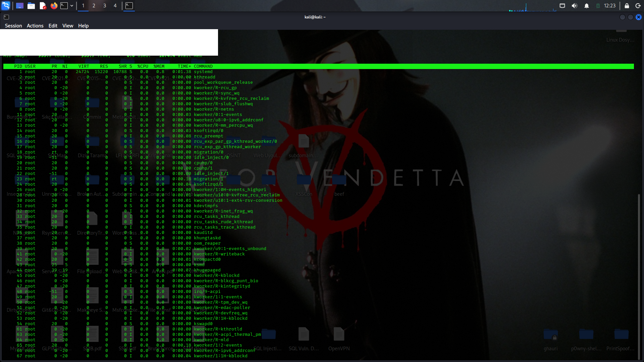Click the PID column header in top
The height and width of the screenshot is (362, 644).
click(18, 66)
